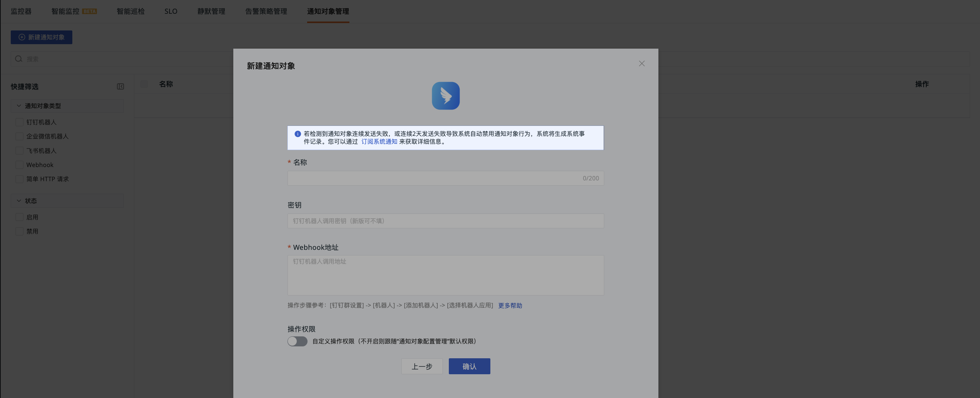Open the 订阅系统通知 link
980x398 pixels.
379,141
